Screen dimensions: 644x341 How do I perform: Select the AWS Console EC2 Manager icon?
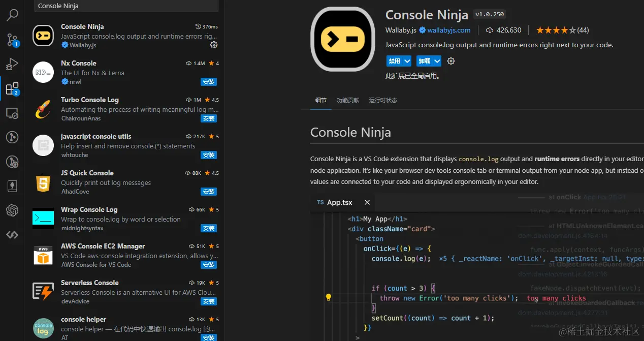pyautogui.click(x=43, y=255)
